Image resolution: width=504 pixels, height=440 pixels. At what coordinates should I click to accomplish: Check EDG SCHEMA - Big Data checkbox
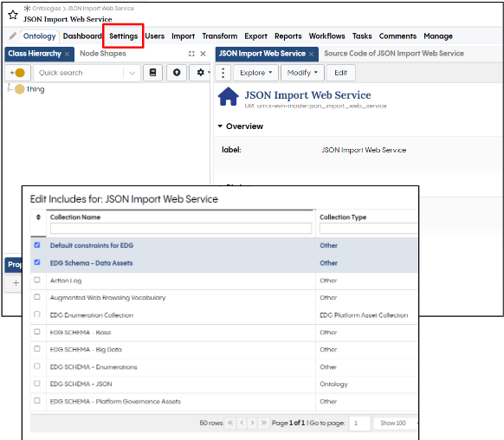coord(37,349)
